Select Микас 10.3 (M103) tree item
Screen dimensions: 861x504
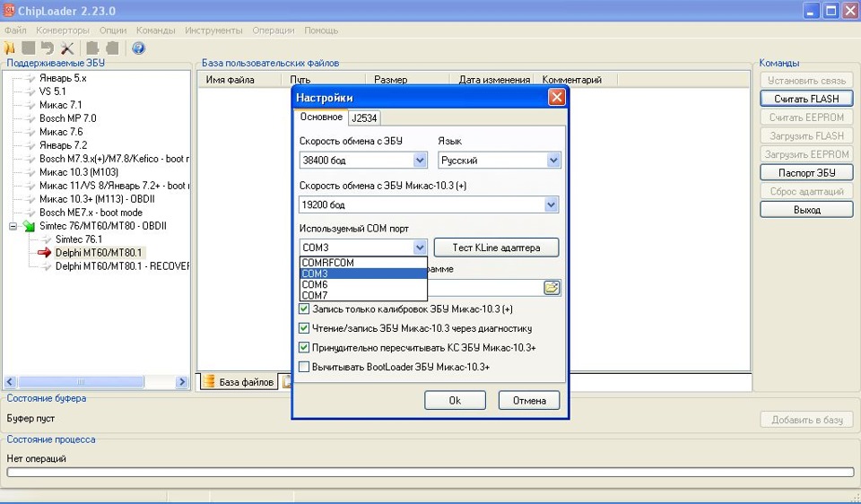tap(79, 172)
